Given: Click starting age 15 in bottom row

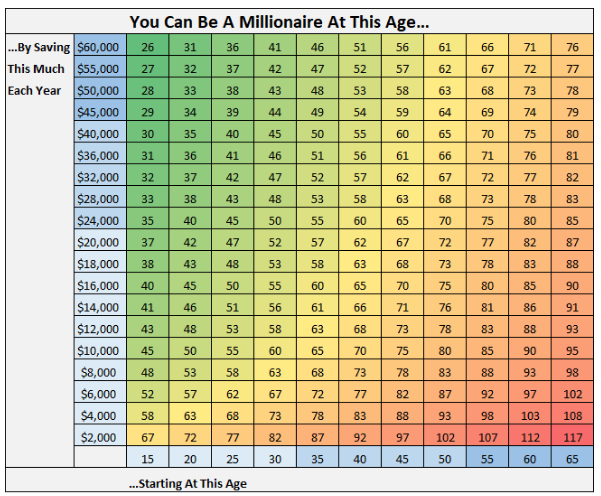Looking at the screenshot, I should [147, 458].
